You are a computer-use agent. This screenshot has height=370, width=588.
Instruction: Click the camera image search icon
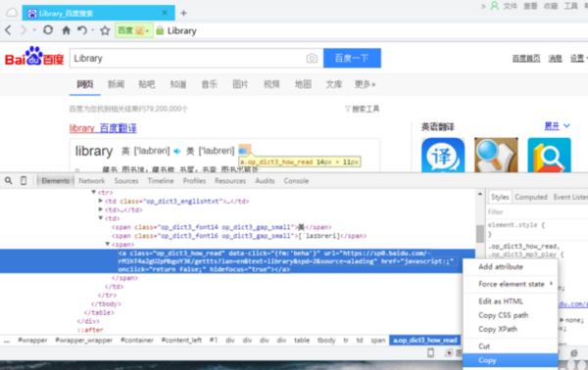312,58
